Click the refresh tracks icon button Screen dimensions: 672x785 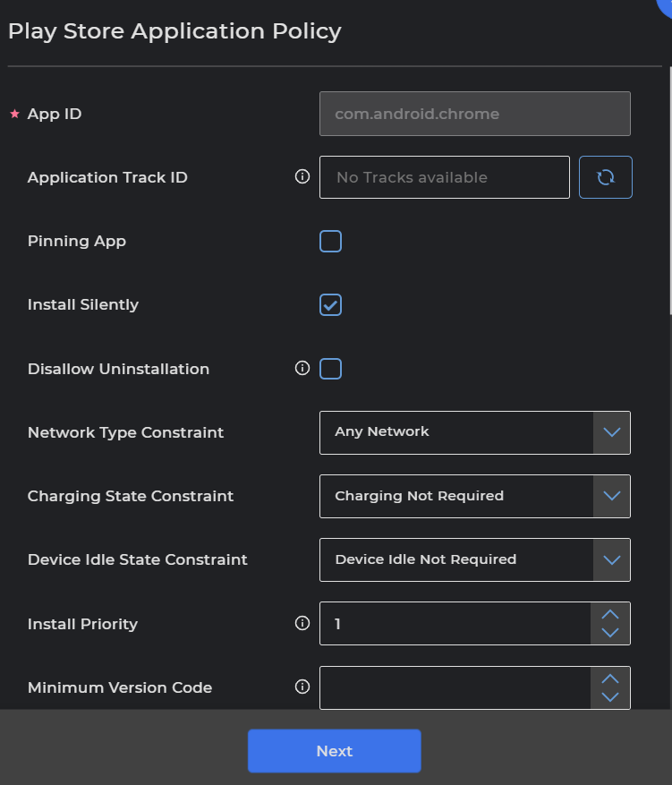point(606,177)
